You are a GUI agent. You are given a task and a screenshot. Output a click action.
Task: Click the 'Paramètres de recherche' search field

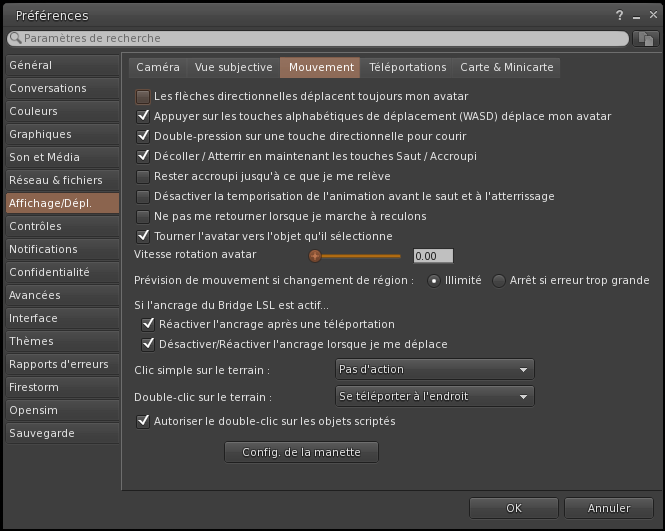[320, 38]
